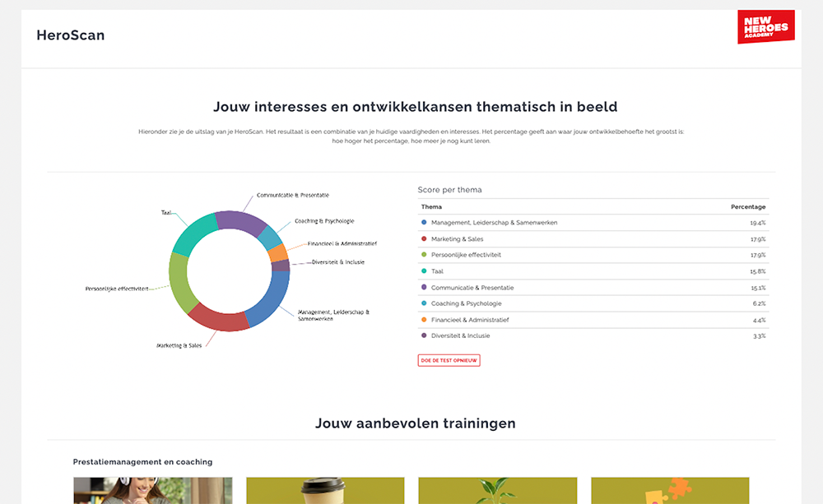The width and height of the screenshot is (823, 504).
Task: Open the first training thumbnail with woman
Action: click(153, 490)
